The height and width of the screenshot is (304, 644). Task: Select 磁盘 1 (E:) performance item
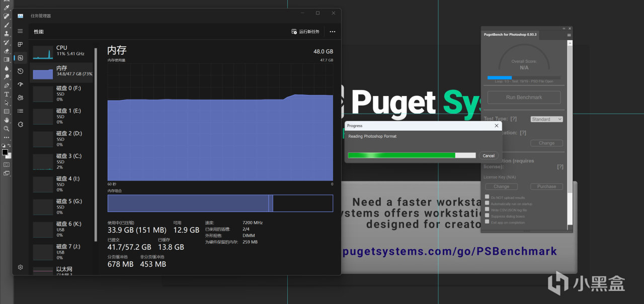62,117
